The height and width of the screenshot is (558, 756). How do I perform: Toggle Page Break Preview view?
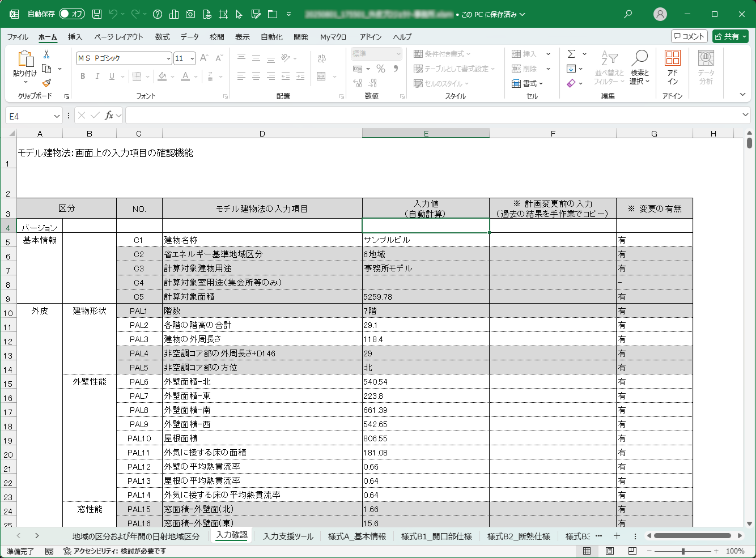632,551
